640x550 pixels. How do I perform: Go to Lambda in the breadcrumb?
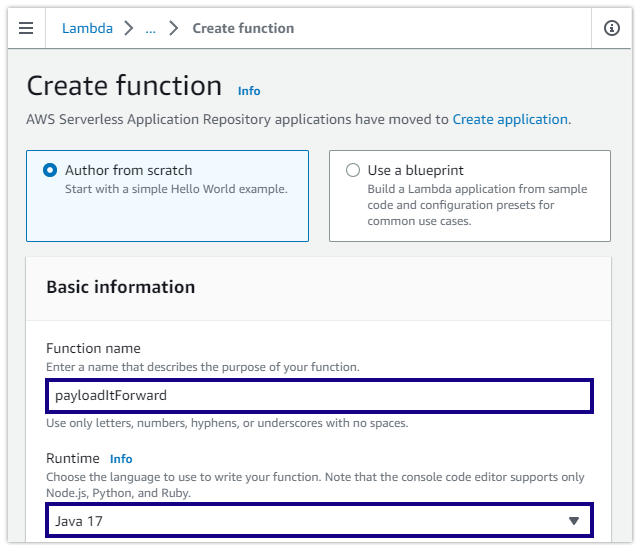pyautogui.click(x=87, y=28)
